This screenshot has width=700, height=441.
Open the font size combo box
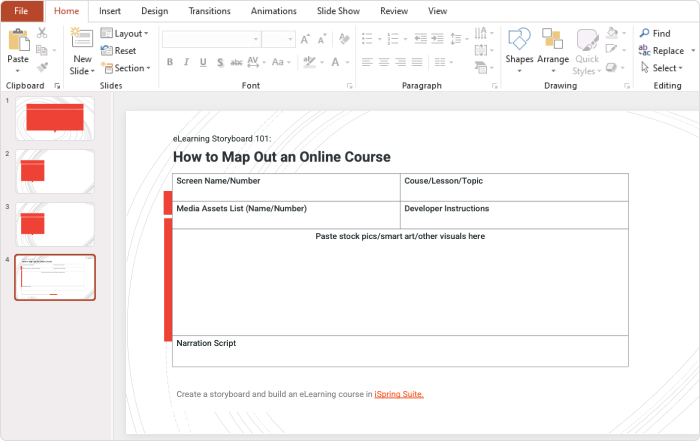[279, 39]
